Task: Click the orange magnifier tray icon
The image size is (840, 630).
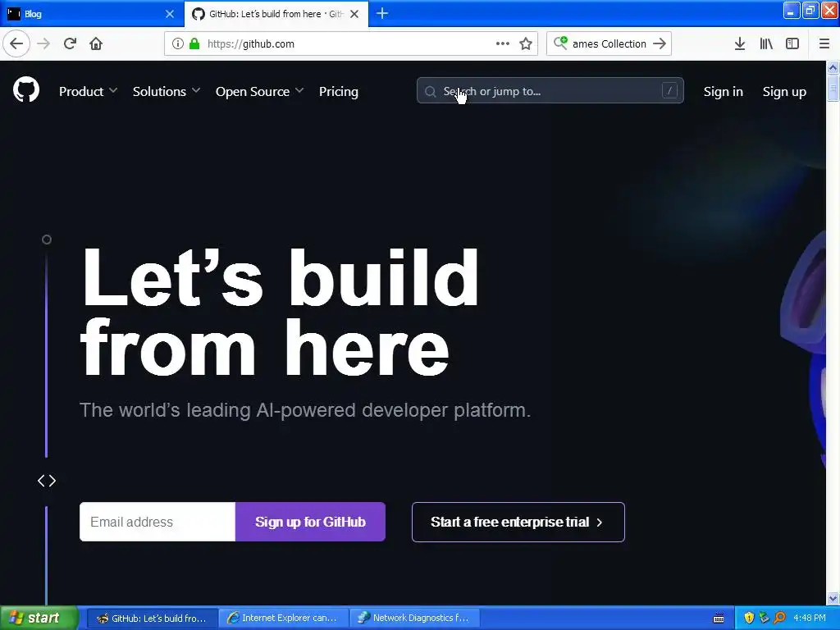Action: 780,618
